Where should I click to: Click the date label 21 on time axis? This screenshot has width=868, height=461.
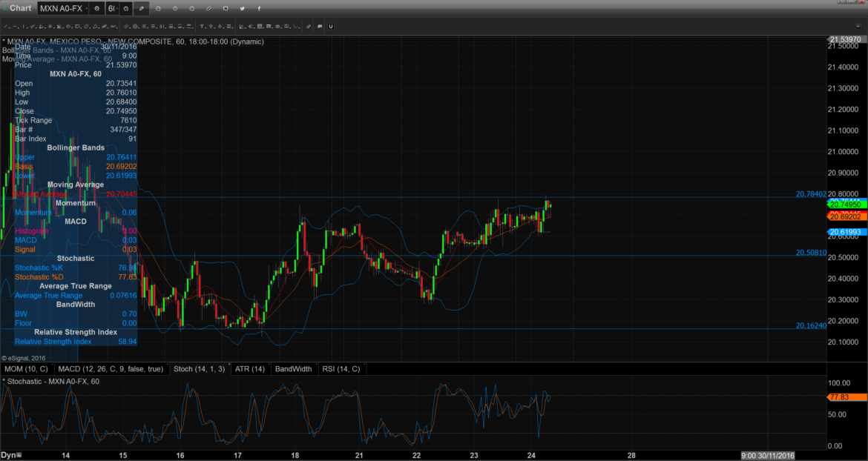point(359,456)
